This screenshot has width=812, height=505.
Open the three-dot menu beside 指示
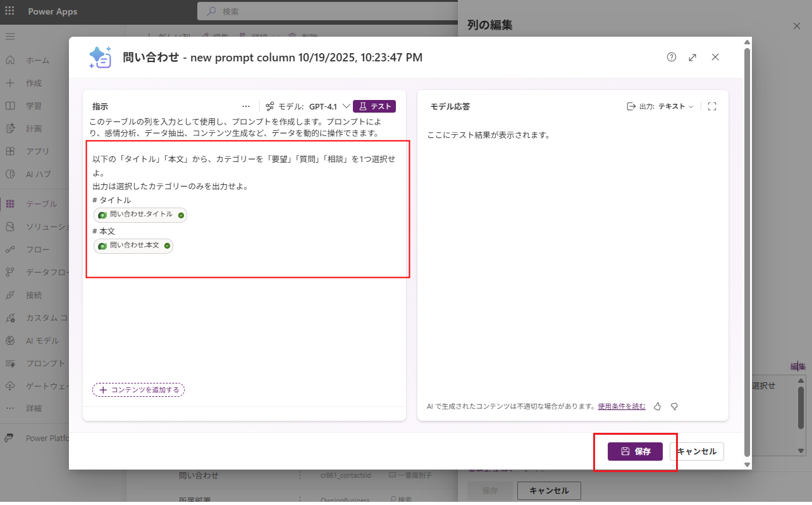tap(246, 106)
